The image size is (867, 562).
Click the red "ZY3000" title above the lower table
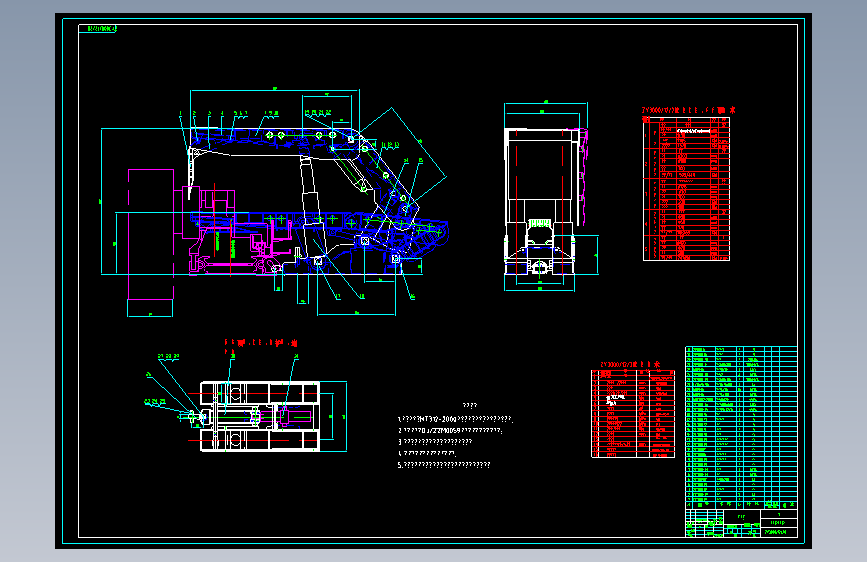630,365
